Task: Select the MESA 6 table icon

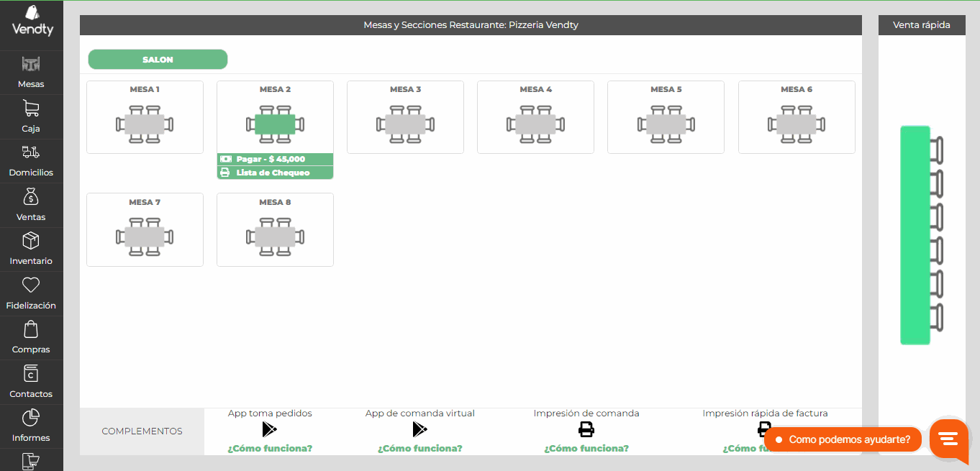Action: (797, 124)
